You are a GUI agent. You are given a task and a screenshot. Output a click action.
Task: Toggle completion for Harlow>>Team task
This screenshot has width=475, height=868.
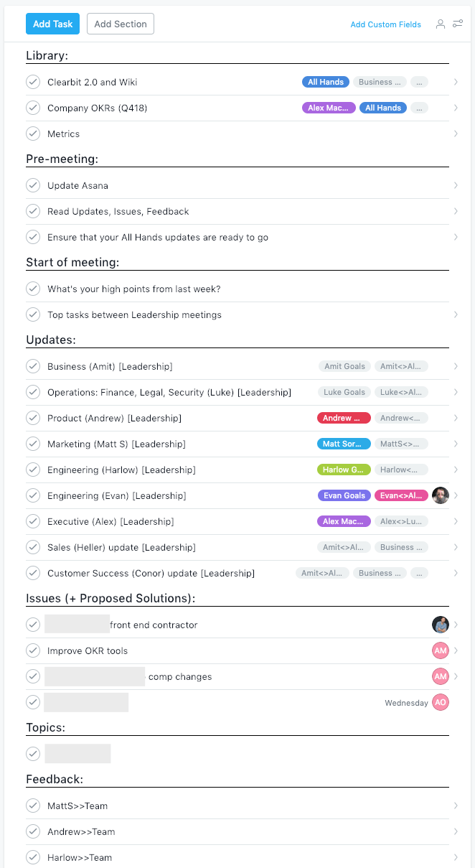pyautogui.click(x=33, y=857)
